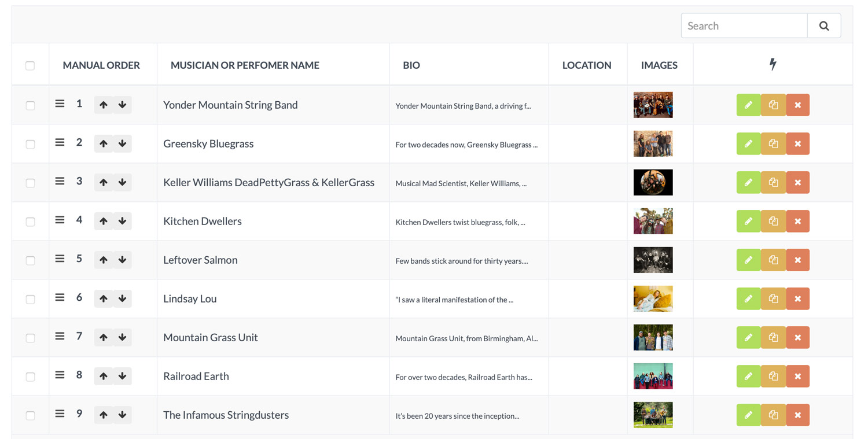Edit the Mountain Grass Unit entry
This screenshot has width=868, height=439.
(x=748, y=338)
